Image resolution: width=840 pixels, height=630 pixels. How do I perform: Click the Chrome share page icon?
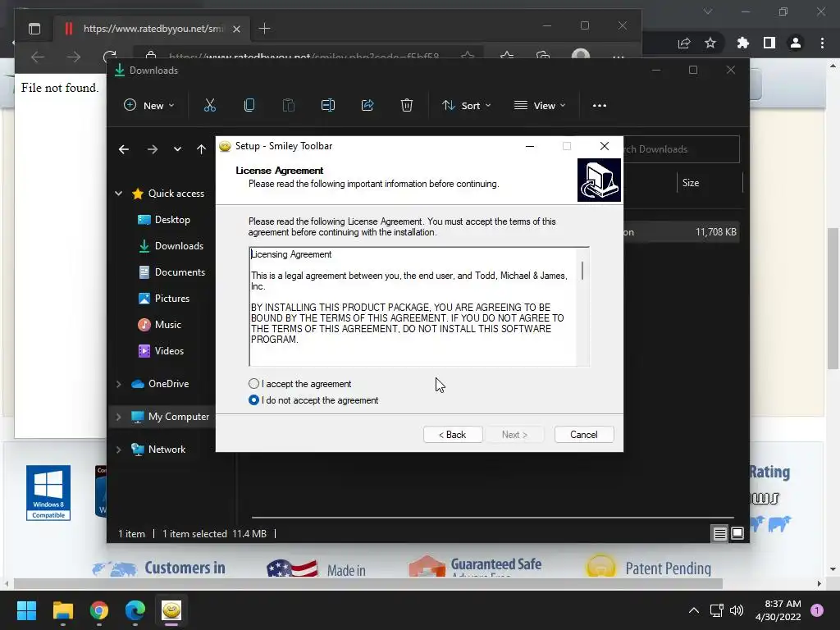click(684, 43)
